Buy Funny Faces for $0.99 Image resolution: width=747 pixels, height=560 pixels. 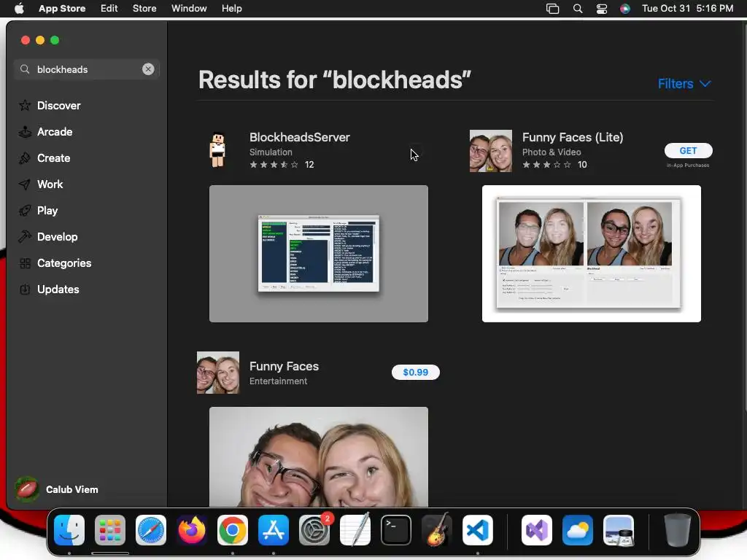coord(415,372)
